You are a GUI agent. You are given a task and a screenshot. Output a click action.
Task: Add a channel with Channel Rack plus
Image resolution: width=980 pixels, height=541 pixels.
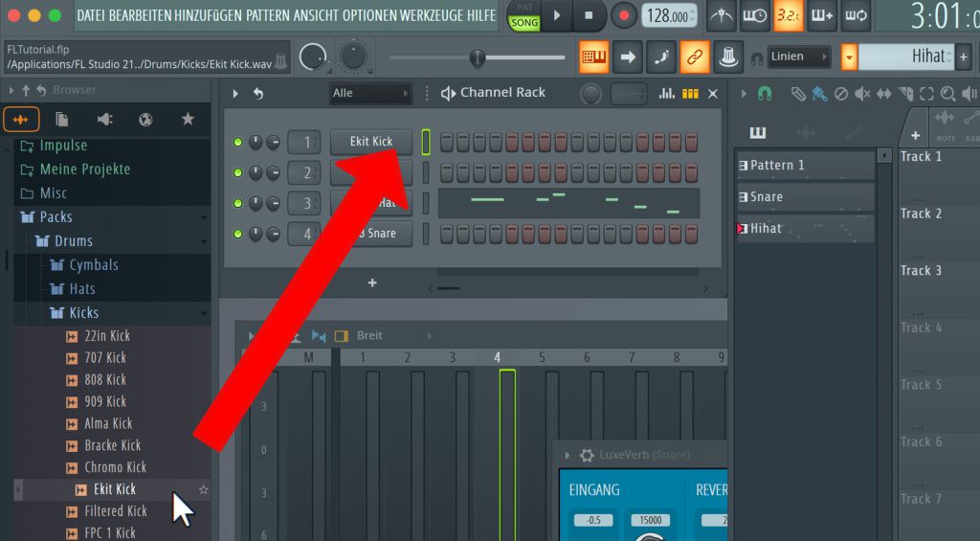tap(372, 283)
